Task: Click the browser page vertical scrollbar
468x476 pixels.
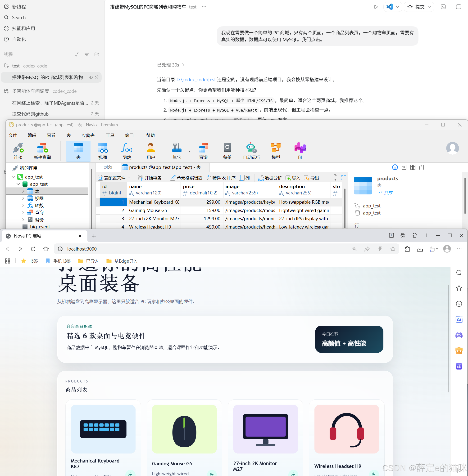Action: click(448, 339)
